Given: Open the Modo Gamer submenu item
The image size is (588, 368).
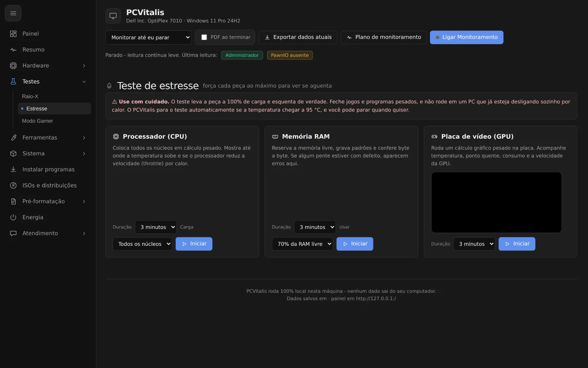Looking at the screenshot, I should point(54,121).
